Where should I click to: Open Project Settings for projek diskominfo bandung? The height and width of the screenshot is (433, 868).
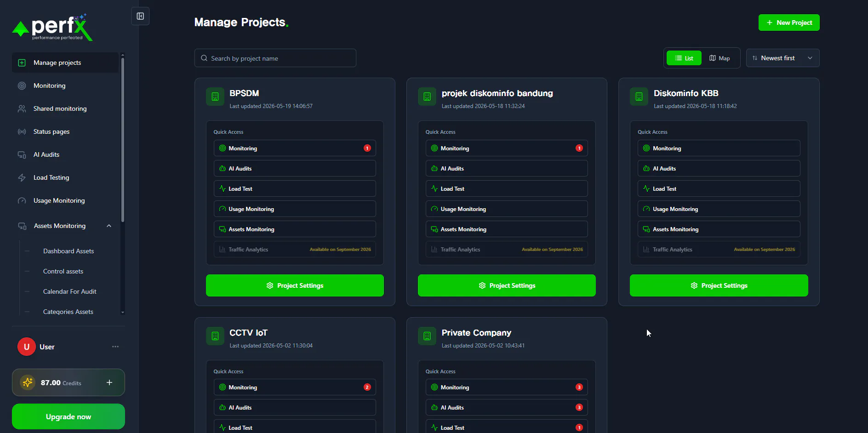(507, 285)
